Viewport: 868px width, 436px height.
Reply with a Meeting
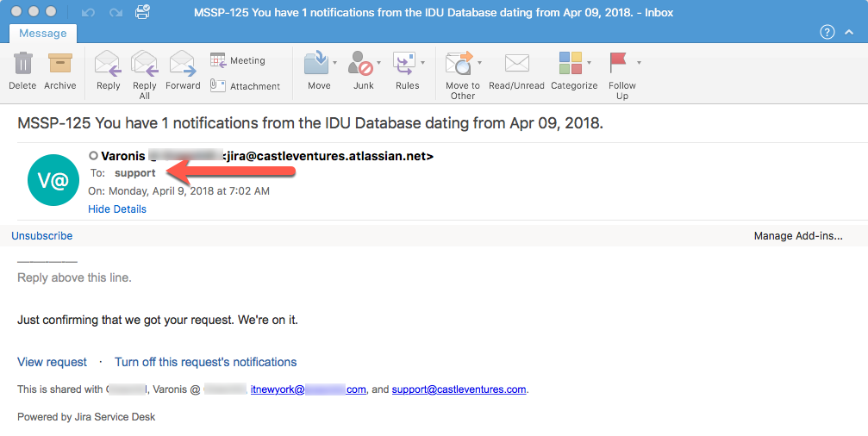[x=238, y=60]
